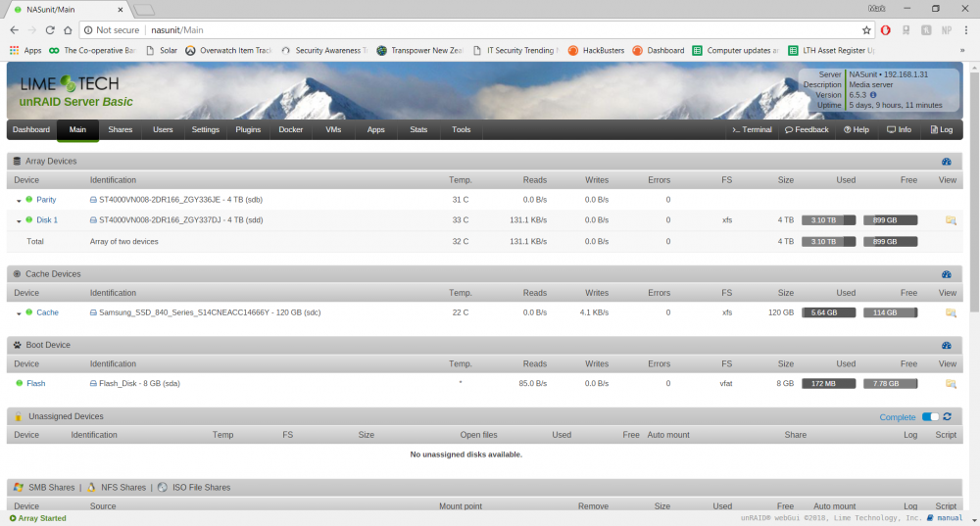Open the Boot Device dashboard gauge icon

point(947,346)
